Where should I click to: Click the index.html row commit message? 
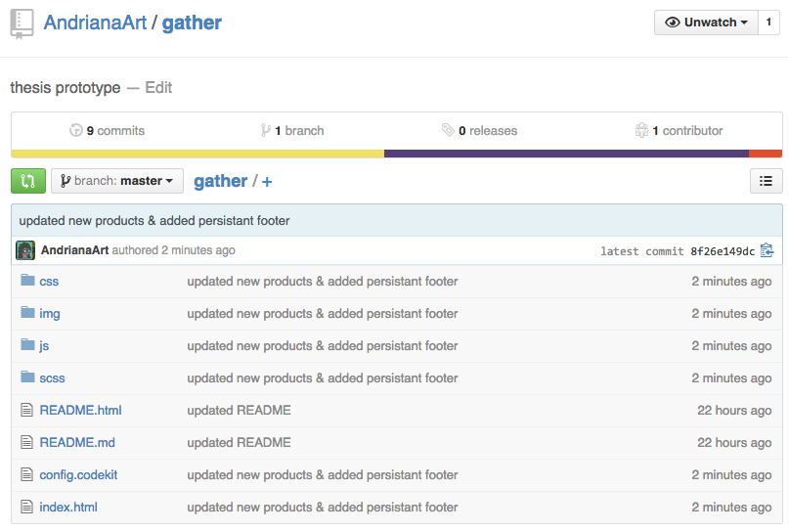coord(323,507)
